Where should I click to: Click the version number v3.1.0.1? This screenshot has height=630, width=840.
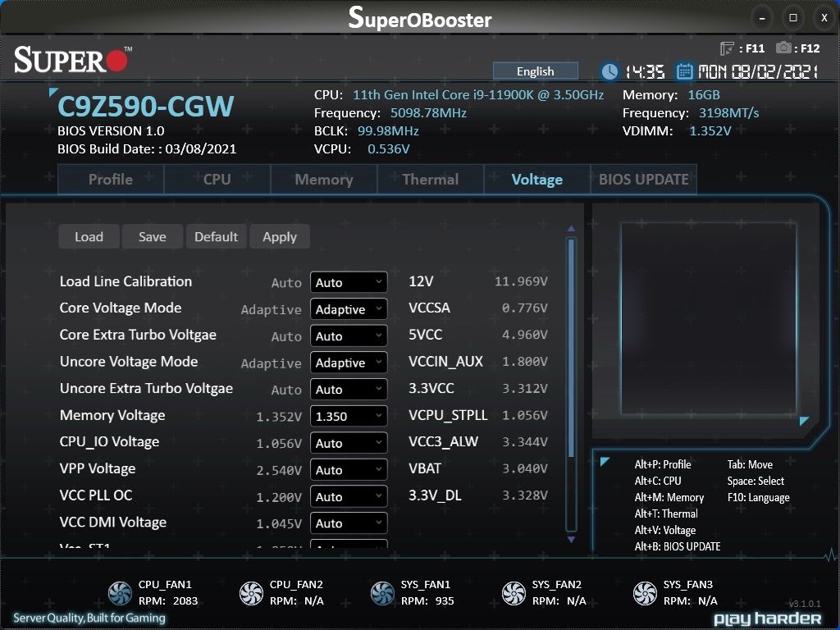click(x=805, y=604)
